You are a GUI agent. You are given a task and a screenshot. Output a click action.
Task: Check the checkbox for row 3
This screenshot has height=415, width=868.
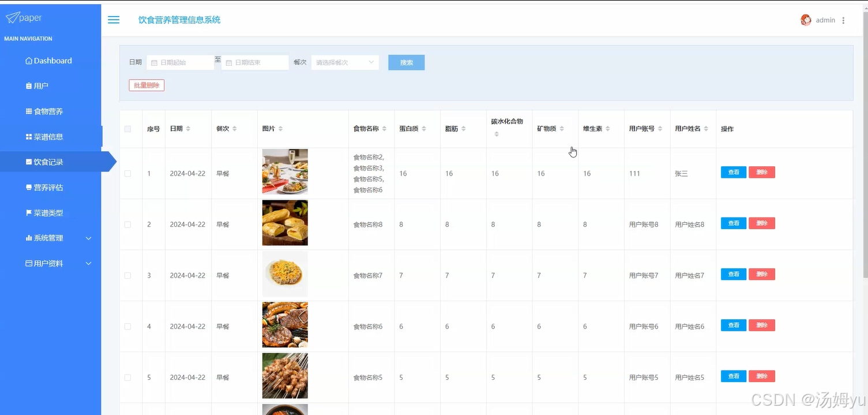tap(127, 275)
